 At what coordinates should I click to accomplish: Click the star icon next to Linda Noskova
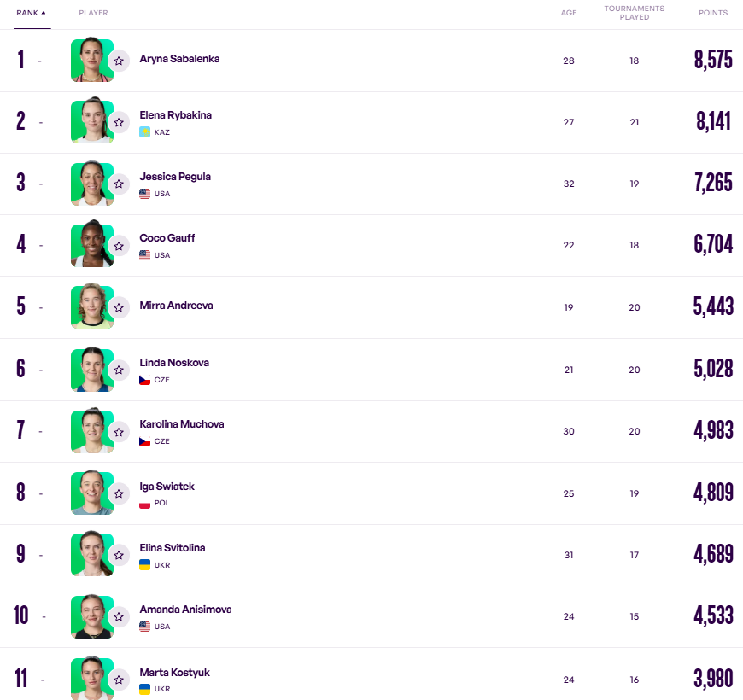pyautogui.click(x=119, y=370)
